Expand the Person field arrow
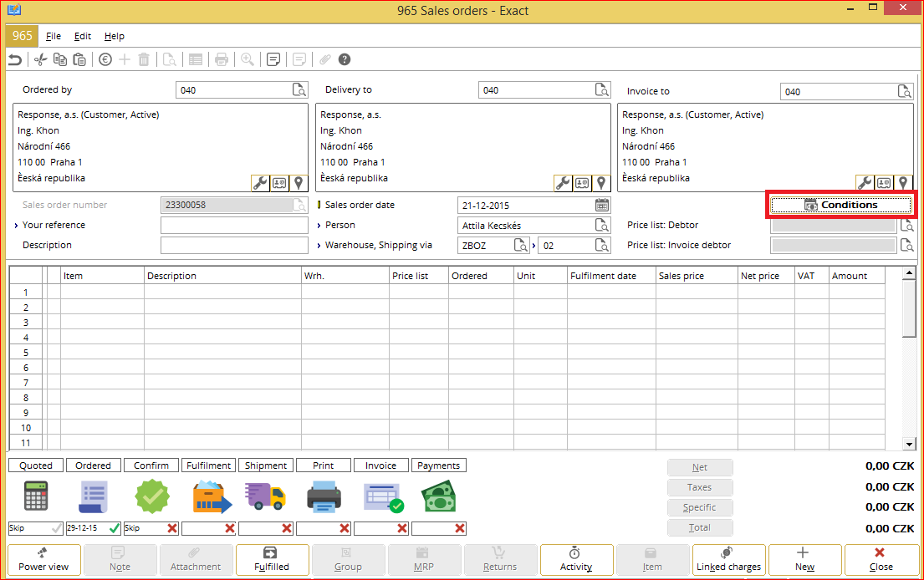Screen dimensions: 924x580 pos(319,225)
